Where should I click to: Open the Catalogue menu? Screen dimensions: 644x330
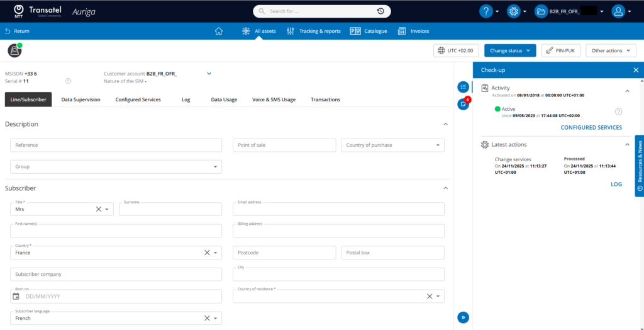pyautogui.click(x=369, y=31)
